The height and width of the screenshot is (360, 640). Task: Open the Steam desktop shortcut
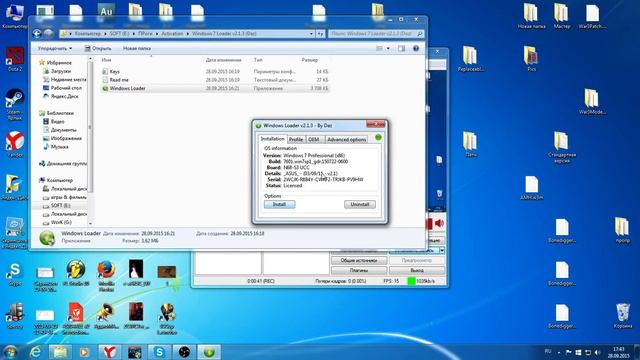pyautogui.click(x=15, y=104)
